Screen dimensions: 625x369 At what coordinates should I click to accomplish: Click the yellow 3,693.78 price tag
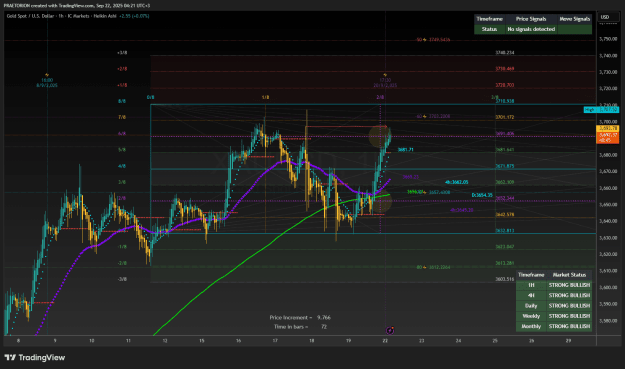607,129
